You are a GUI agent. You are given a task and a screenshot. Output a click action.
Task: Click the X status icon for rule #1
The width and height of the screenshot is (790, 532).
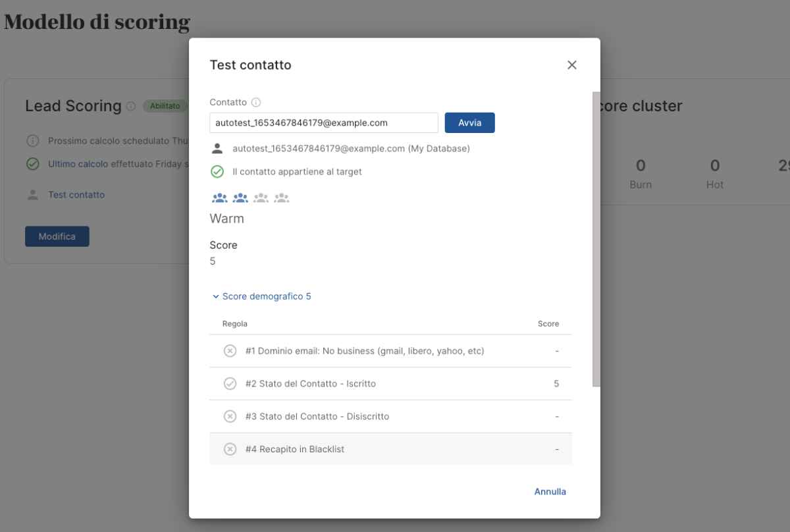tap(230, 351)
